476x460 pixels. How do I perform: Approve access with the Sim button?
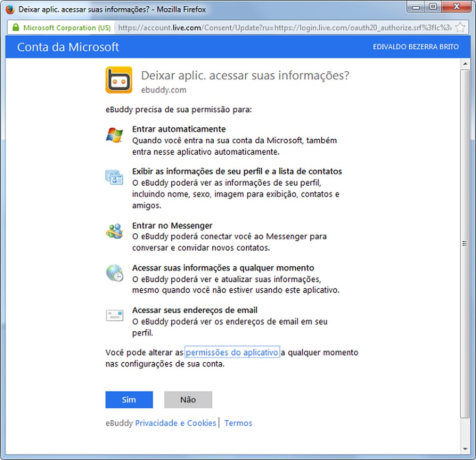(x=129, y=400)
